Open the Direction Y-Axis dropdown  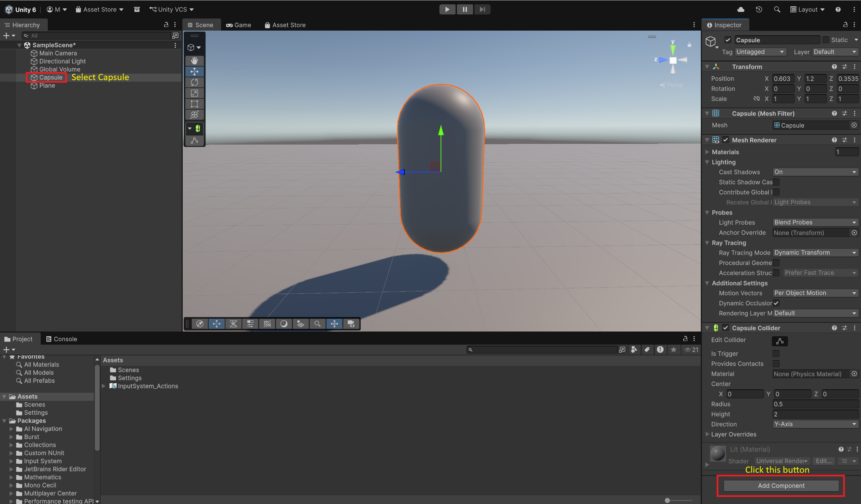[x=815, y=424]
